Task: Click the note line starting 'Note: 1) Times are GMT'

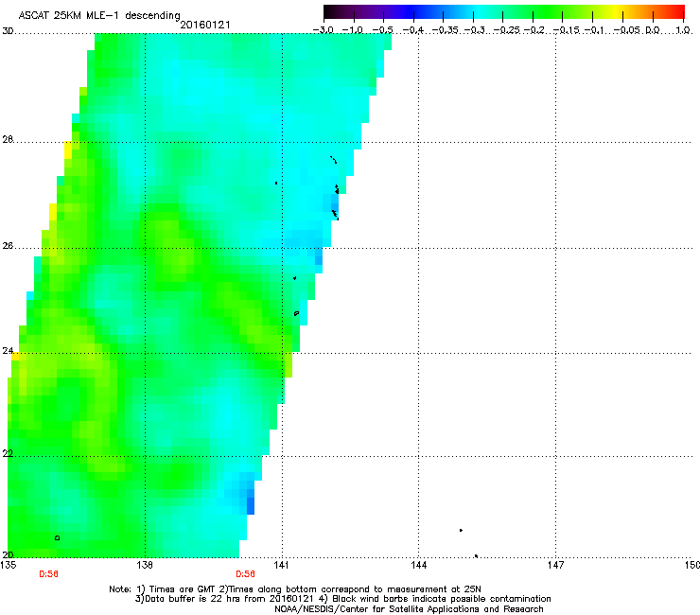Action: pyautogui.click(x=294, y=589)
